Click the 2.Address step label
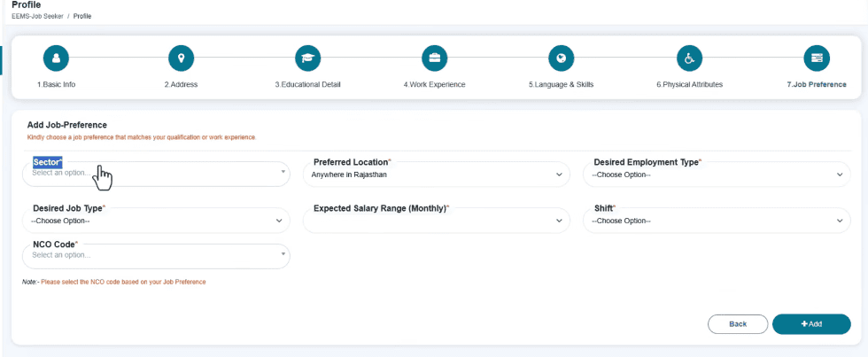 pyautogui.click(x=181, y=85)
